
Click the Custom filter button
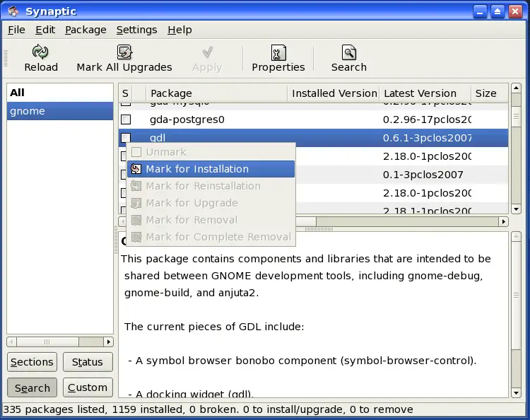click(88, 387)
